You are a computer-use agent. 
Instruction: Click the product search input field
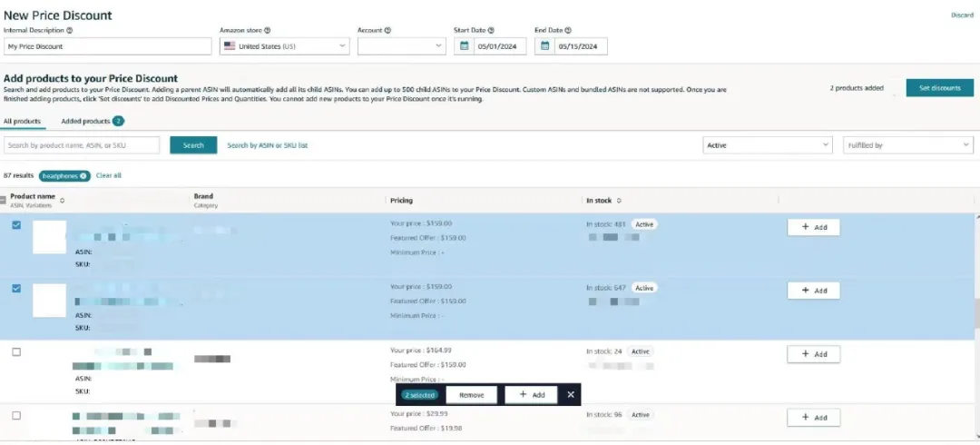click(82, 145)
